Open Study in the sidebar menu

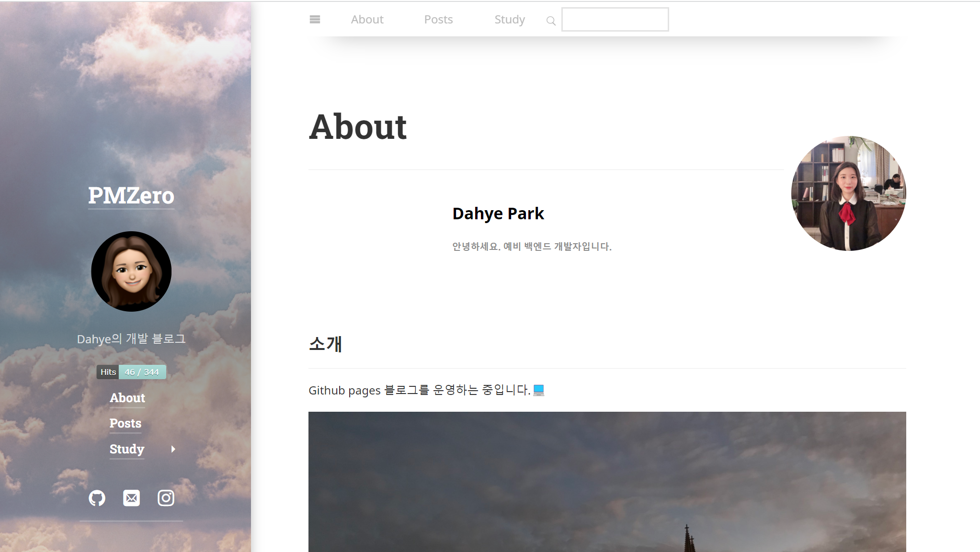coord(127,449)
